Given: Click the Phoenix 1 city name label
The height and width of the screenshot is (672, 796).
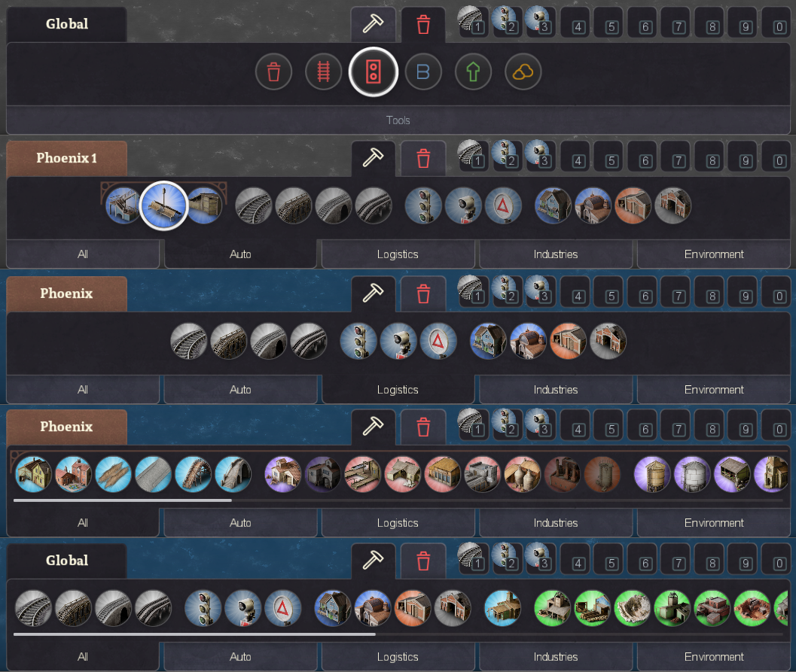Looking at the screenshot, I should point(66,158).
